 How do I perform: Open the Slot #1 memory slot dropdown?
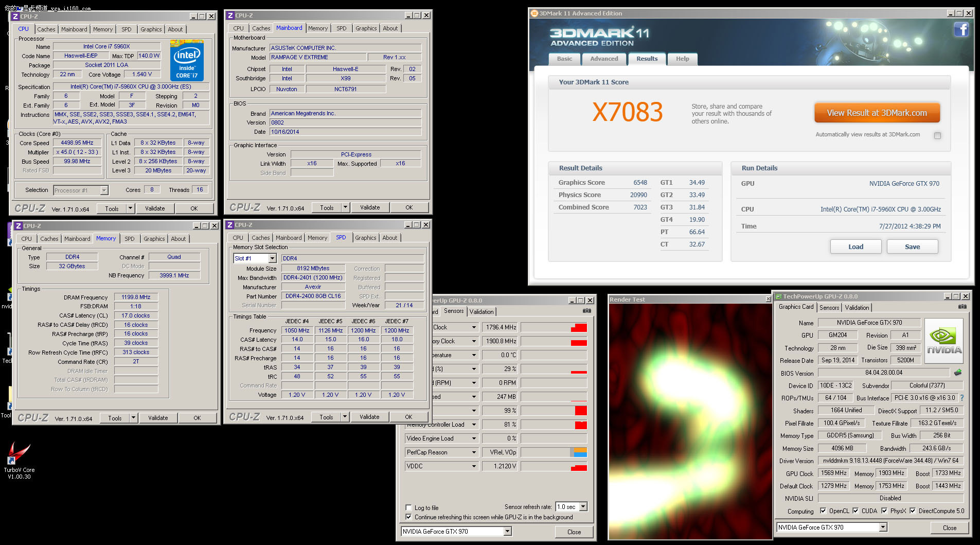click(x=272, y=258)
